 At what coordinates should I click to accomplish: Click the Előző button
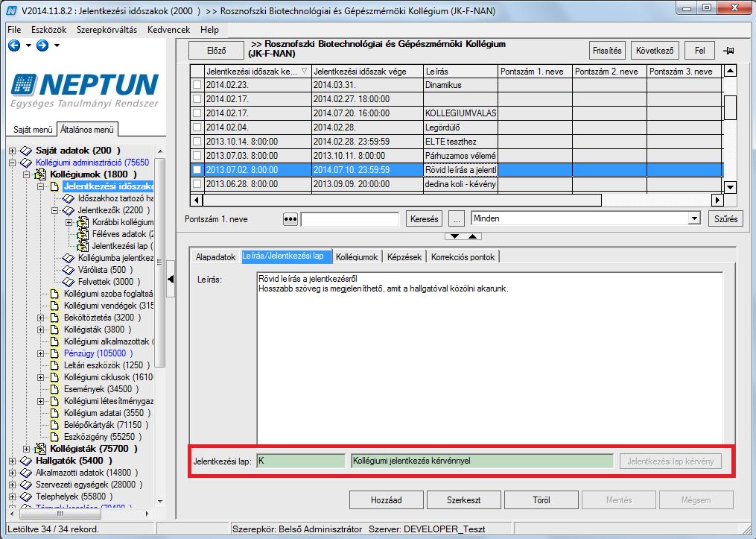click(216, 51)
